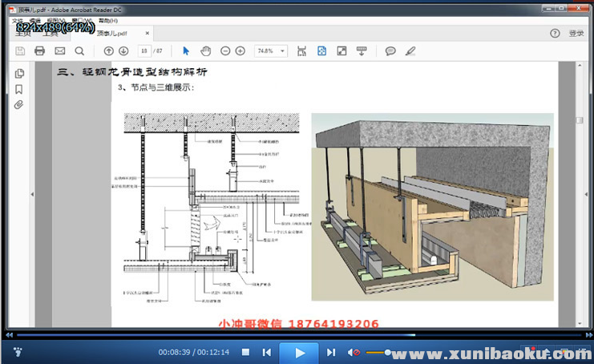
Task: Click the page number input field
Action: (144, 51)
